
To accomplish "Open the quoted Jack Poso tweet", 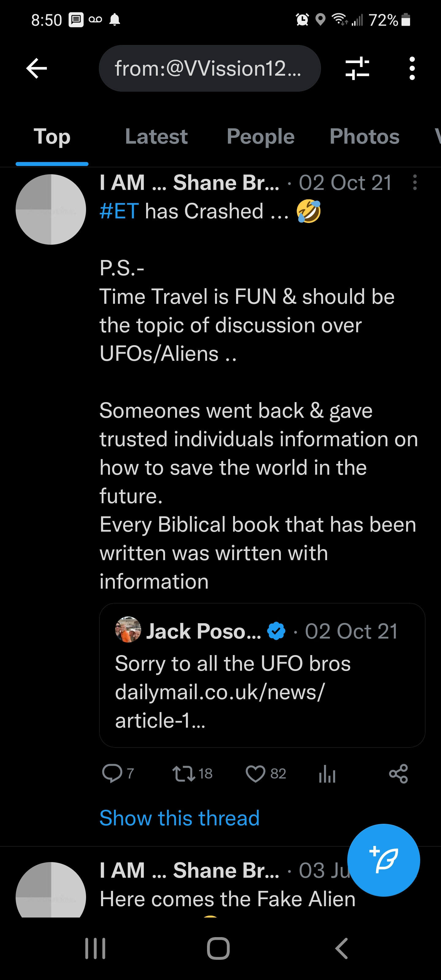I will [262, 675].
